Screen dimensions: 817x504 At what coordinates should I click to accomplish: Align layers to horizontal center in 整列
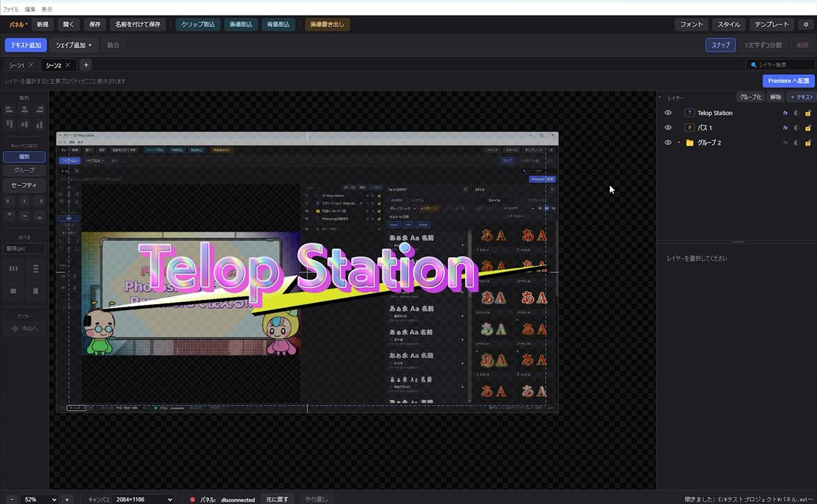point(25,110)
